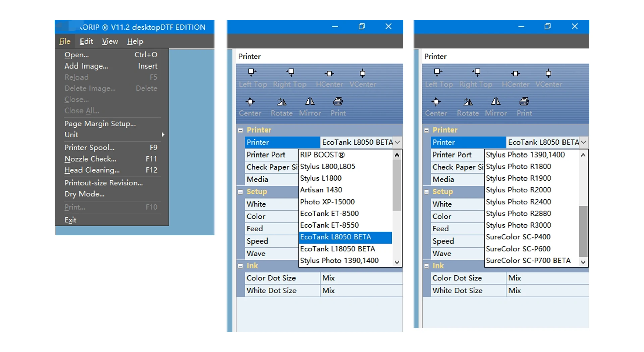The width and height of the screenshot is (644, 352).
Task: Click the Center icon in right panel
Action: click(x=436, y=102)
